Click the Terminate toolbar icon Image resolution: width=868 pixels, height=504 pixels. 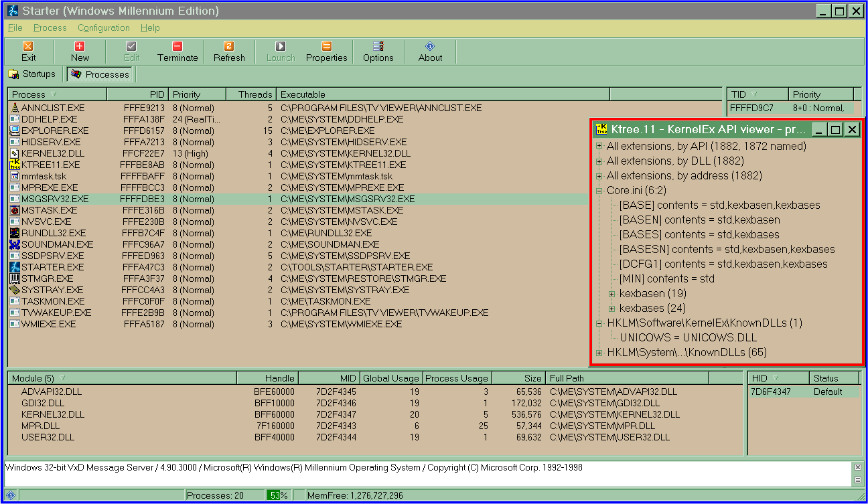point(177,46)
